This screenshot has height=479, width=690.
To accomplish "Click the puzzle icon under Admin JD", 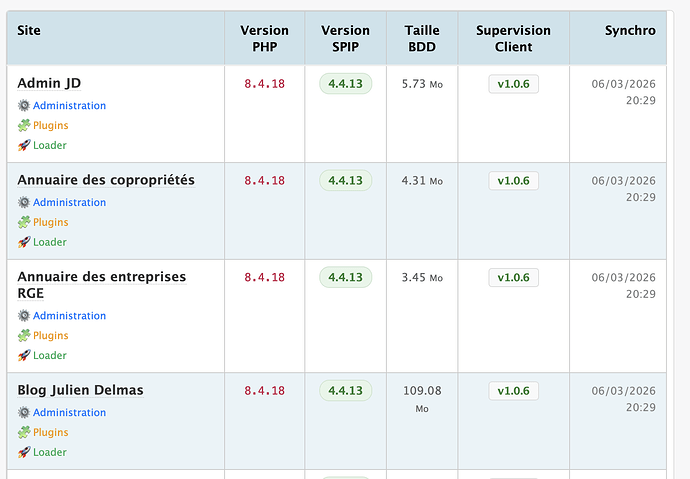I will (x=24, y=125).
